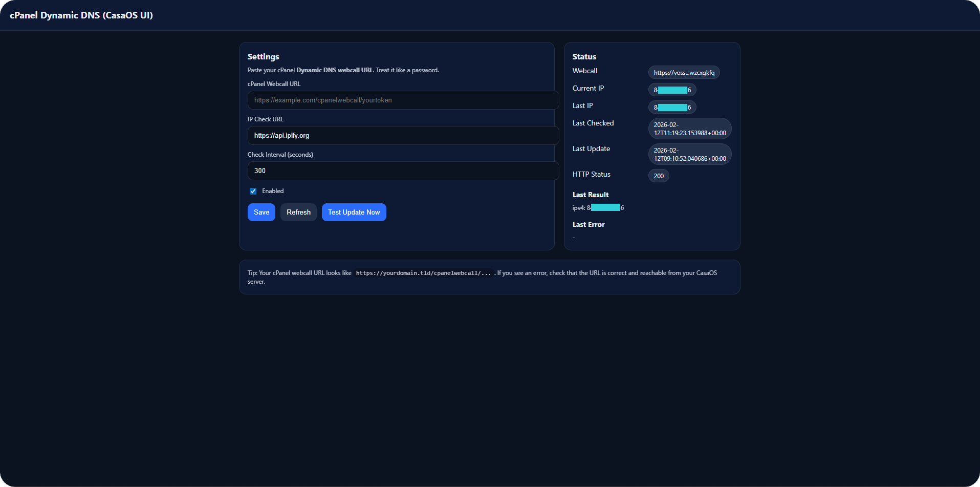This screenshot has width=980, height=487.
Task: Click the Check Interval seconds field
Action: (403, 171)
